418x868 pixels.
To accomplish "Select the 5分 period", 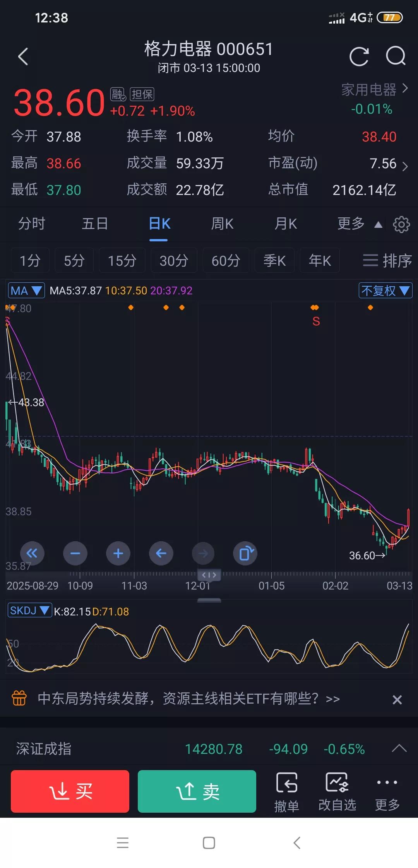I will pos(74,260).
